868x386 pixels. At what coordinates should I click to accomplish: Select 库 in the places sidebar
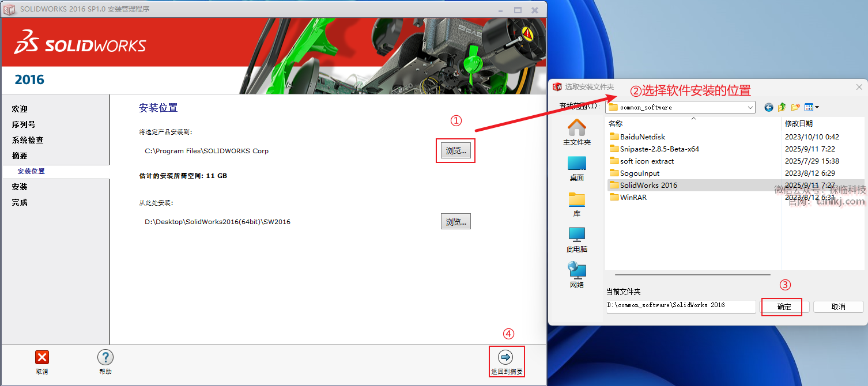[x=577, y=205]
